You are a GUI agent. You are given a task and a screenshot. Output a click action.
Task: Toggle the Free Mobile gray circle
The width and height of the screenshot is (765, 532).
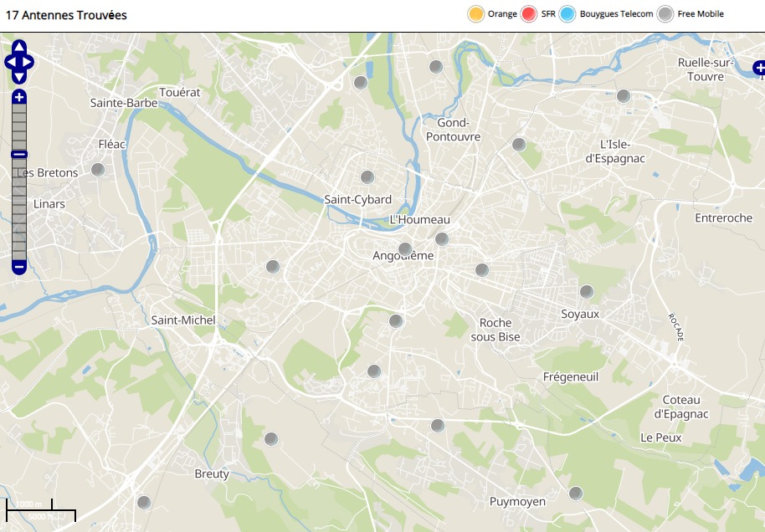tap(665, 13)
